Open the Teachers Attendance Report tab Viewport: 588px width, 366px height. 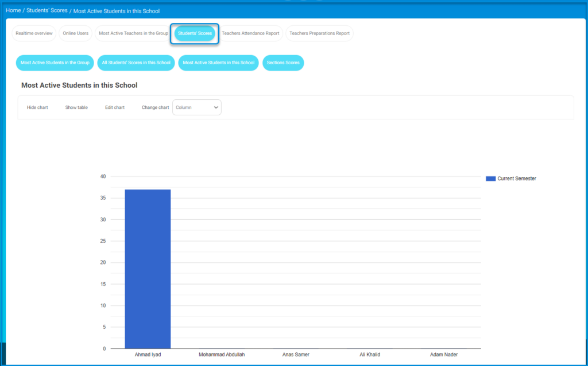tap(250, 33)
